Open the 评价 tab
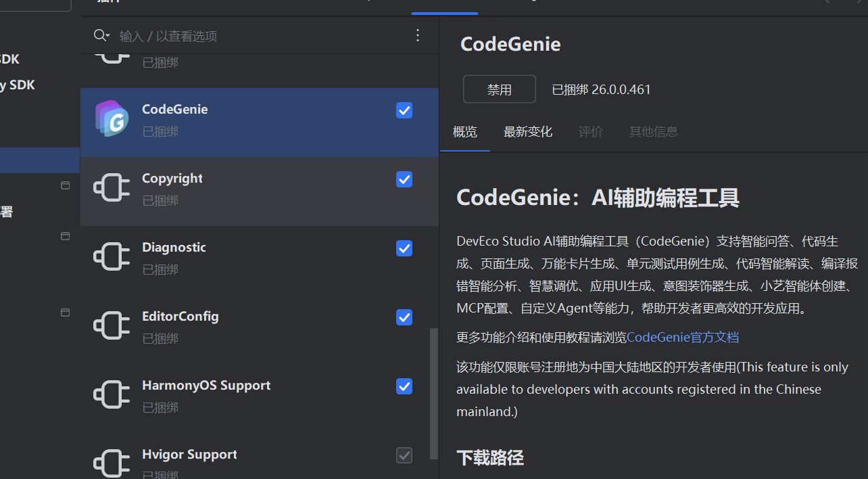Viewport: 868px width, 479px height. click(x=591, y=132)
